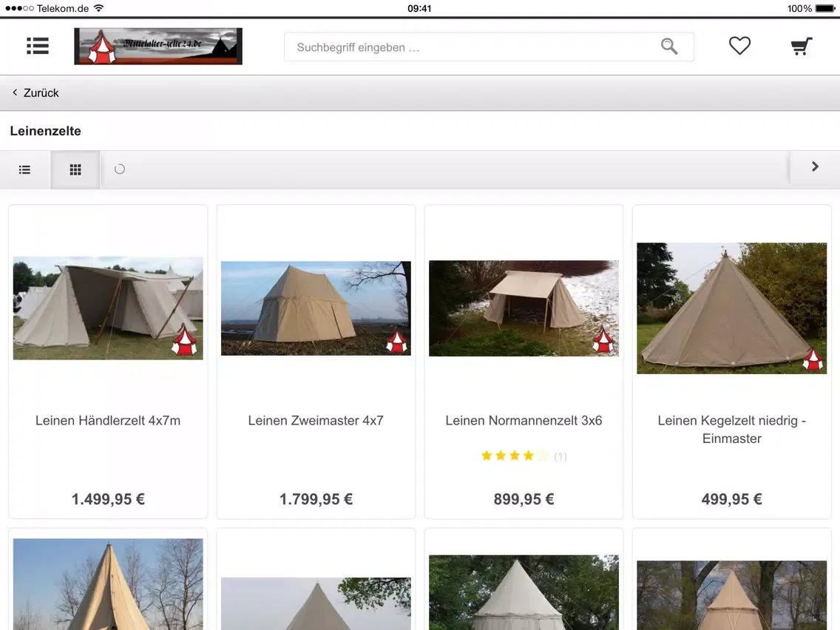Tap the 09:41 status bar clock
840x630 pixels.
pyautogui.click(x=419, y=8)
